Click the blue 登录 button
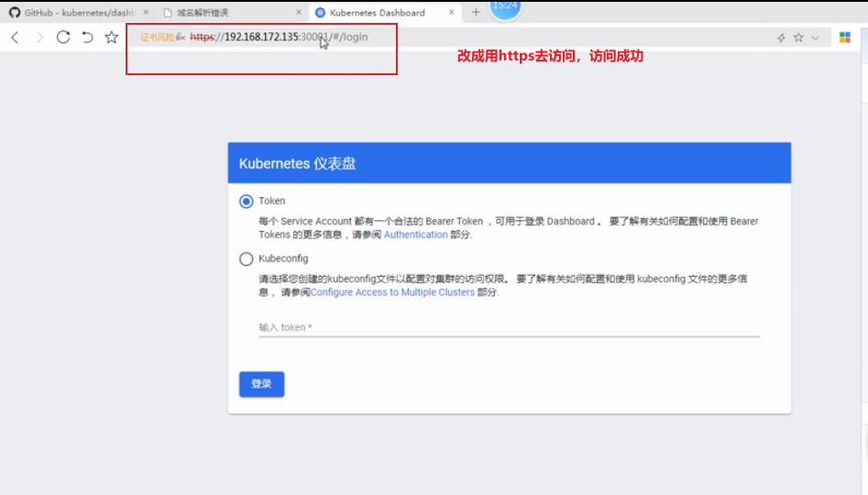The width and height of the screenshot is (868, 495). pyautogui.click(x=262, y=384)
